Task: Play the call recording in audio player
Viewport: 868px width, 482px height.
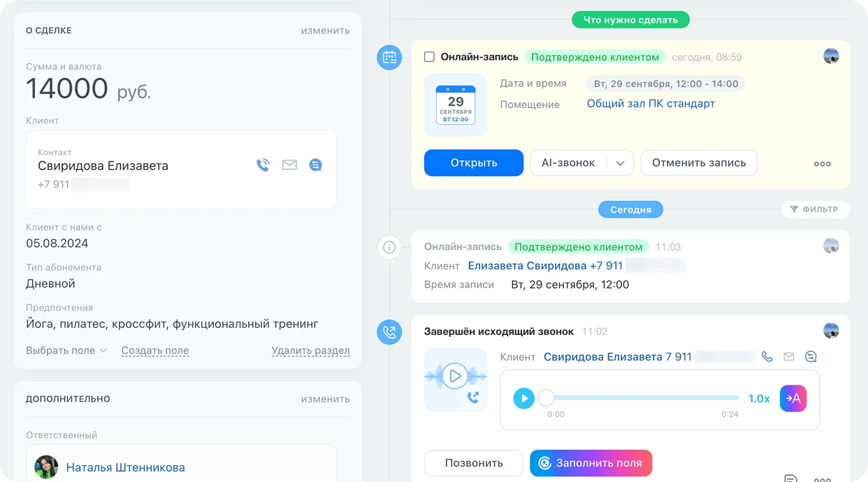Action: [524, 398]
